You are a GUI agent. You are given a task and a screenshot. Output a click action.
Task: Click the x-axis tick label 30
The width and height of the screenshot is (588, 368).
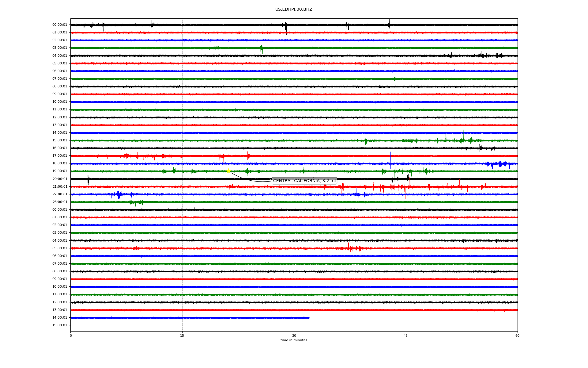[x=294, y=335]
